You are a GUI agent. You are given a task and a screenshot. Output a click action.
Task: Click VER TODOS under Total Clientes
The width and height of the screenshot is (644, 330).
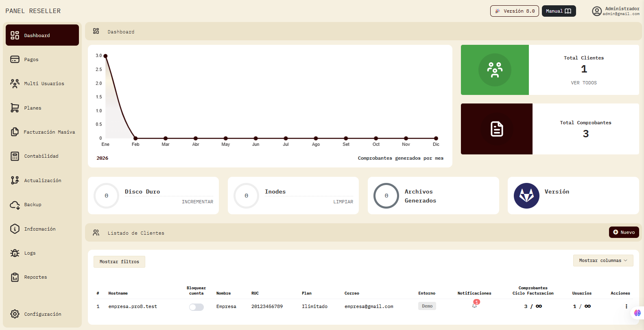click(x=583, y=83)
